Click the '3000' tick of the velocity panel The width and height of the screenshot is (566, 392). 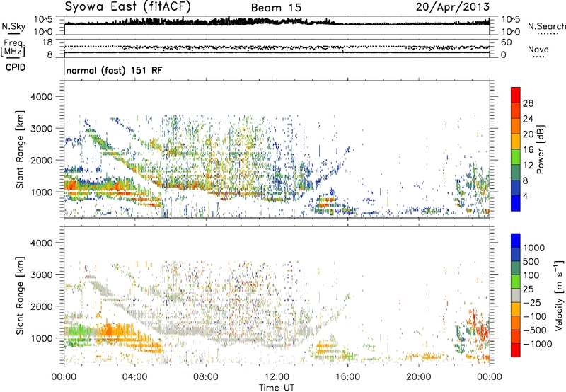click(x=42, y=275)
